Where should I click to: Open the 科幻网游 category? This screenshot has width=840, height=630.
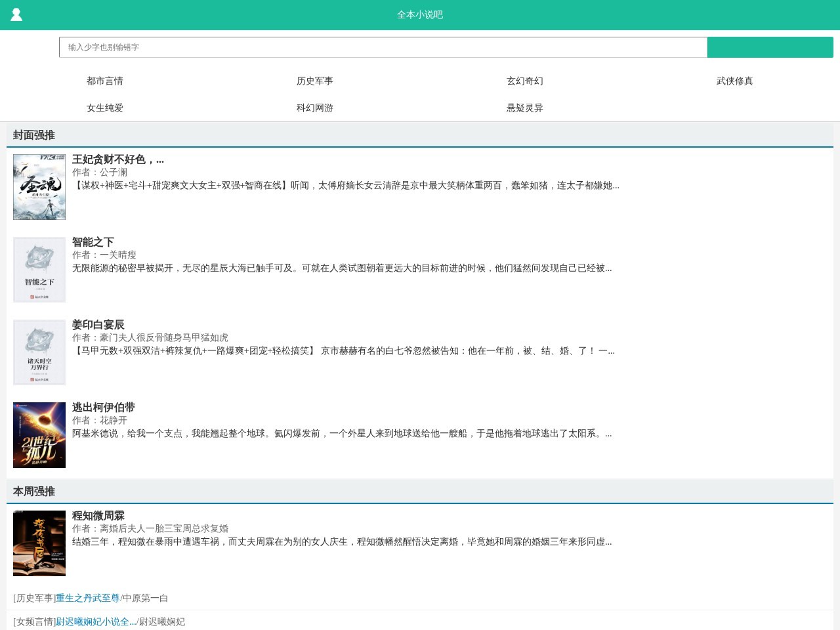(315, 108)
